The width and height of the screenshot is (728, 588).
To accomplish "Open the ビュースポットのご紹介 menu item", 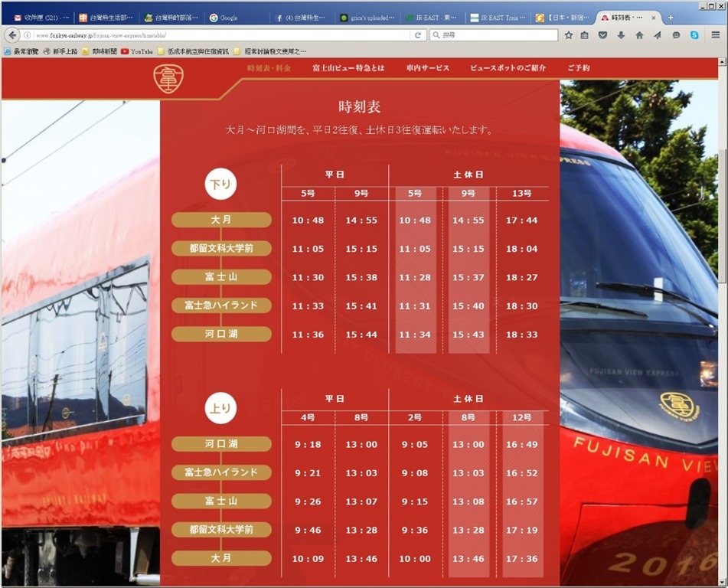I will [508, 68].
